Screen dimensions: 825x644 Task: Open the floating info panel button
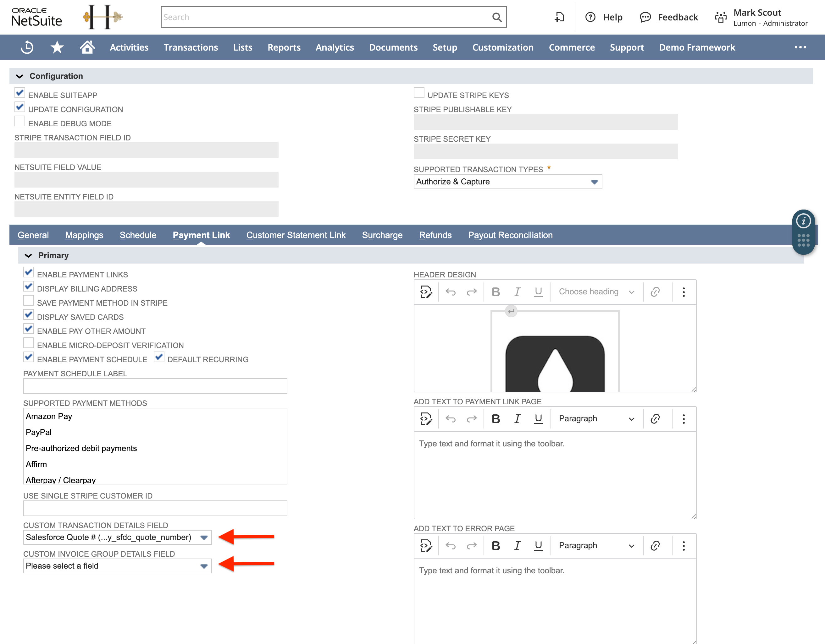pos(804,221)
